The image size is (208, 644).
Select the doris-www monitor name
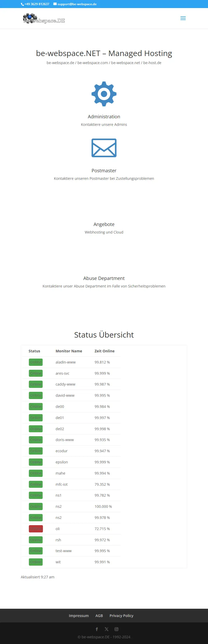click(x=65, y=440)
